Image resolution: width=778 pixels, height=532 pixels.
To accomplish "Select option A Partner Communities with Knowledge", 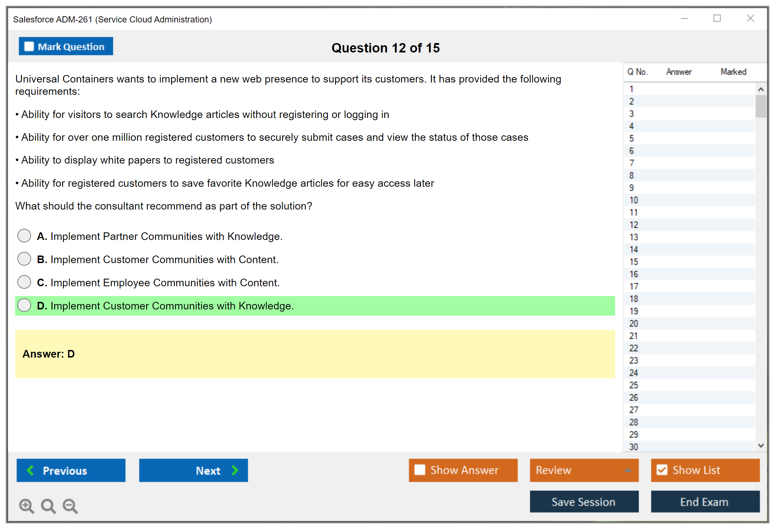I will (24, 236).
